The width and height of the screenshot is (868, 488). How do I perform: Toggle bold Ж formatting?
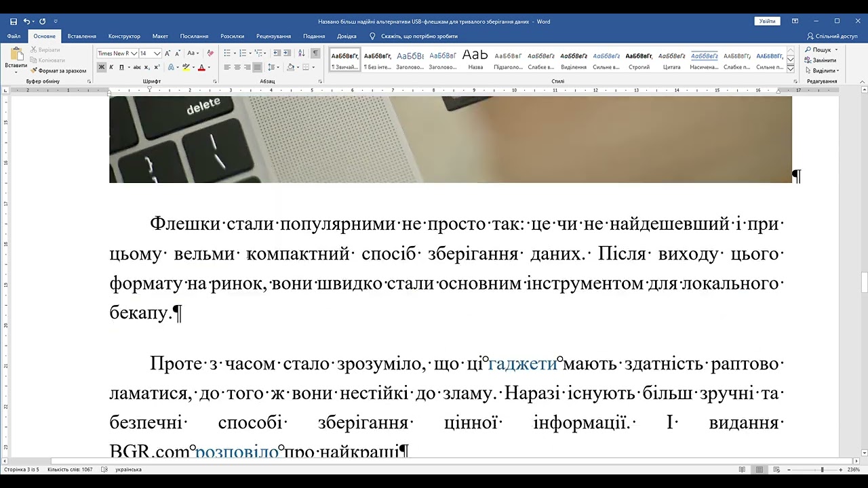tap(102, 67)
